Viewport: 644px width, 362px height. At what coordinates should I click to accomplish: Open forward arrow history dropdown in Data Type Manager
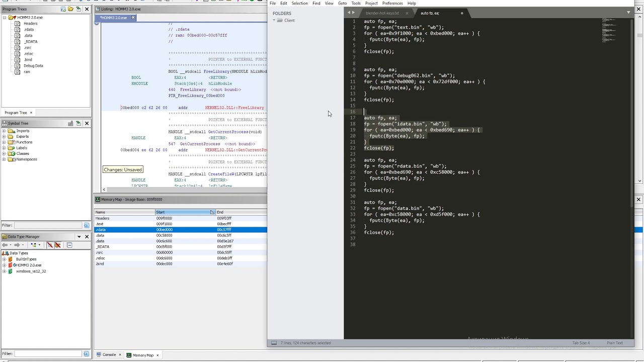click(23, 245)
